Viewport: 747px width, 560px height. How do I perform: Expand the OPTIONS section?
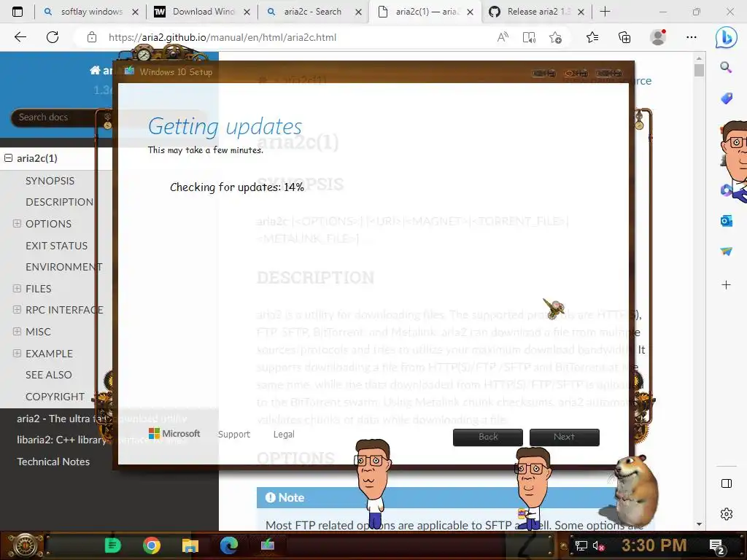pos(18,223)
